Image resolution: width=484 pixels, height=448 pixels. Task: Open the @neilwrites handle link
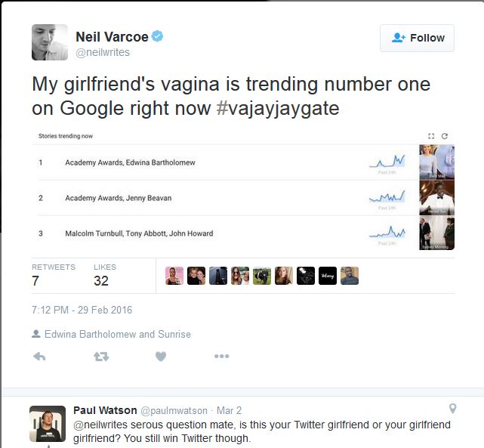[103, 52]
